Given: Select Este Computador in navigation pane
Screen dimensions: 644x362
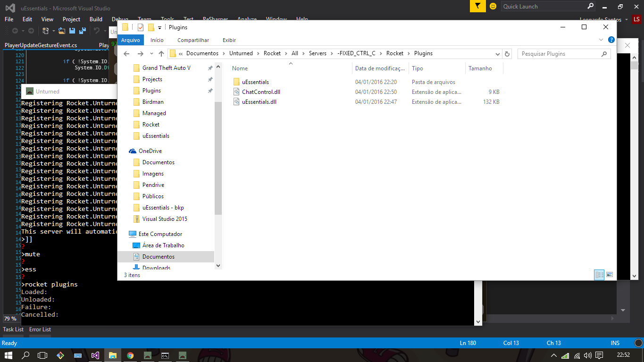Looking at the screenshot, I should (160, 234).
